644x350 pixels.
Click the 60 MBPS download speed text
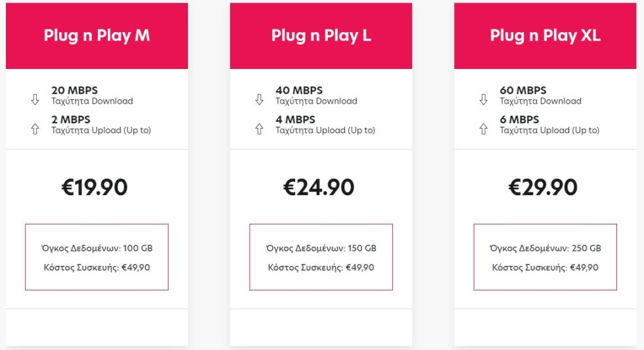coord(523,90)
